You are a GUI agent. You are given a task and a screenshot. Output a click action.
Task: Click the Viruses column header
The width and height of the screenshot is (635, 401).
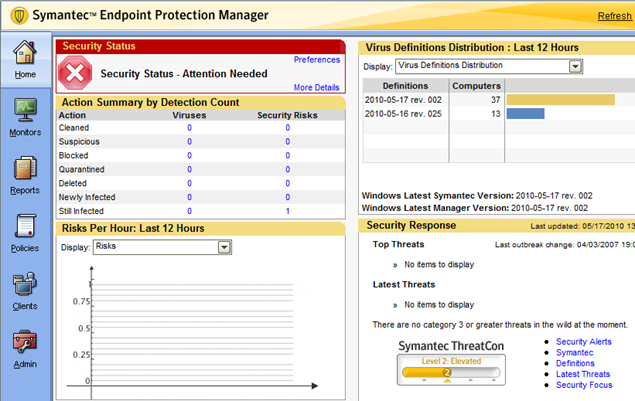coord(189,115)
